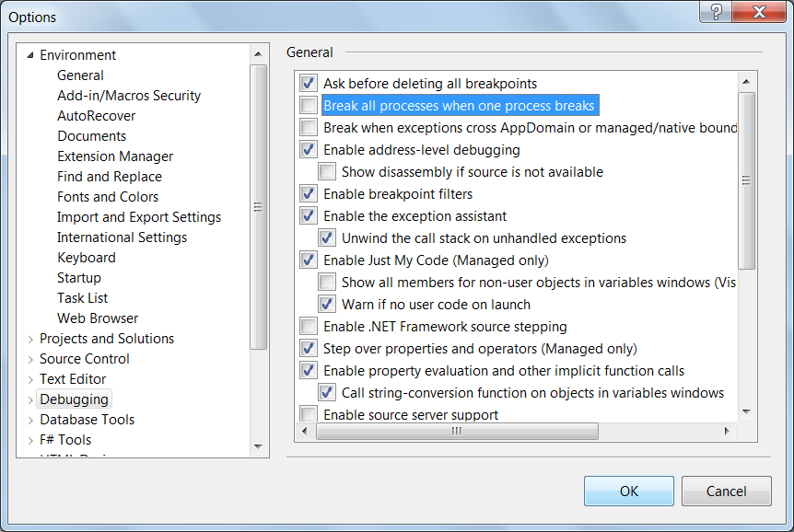The width and height of the screenshot is (794, 532).
Task: Click the horizontal scrollbar thumb in options list
Action: [456, 431]
